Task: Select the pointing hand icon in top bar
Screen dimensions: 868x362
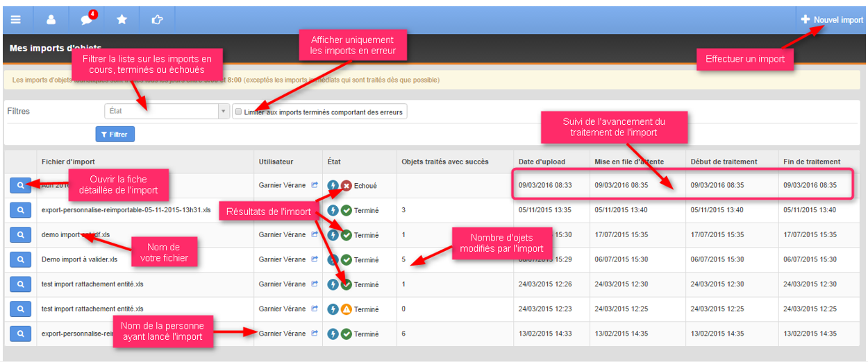Action: pos(157,20)
